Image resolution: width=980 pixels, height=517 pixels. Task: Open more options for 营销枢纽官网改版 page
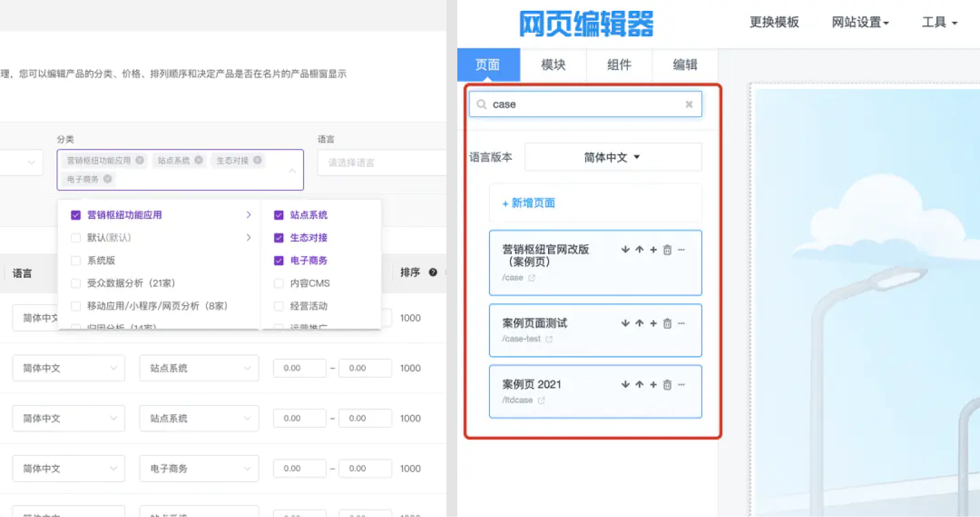[x=681, y=249]
